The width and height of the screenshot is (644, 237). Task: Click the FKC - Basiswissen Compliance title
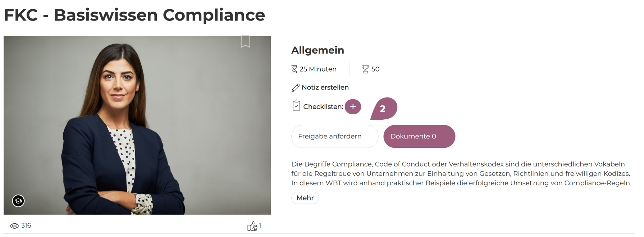click(134, 15)
